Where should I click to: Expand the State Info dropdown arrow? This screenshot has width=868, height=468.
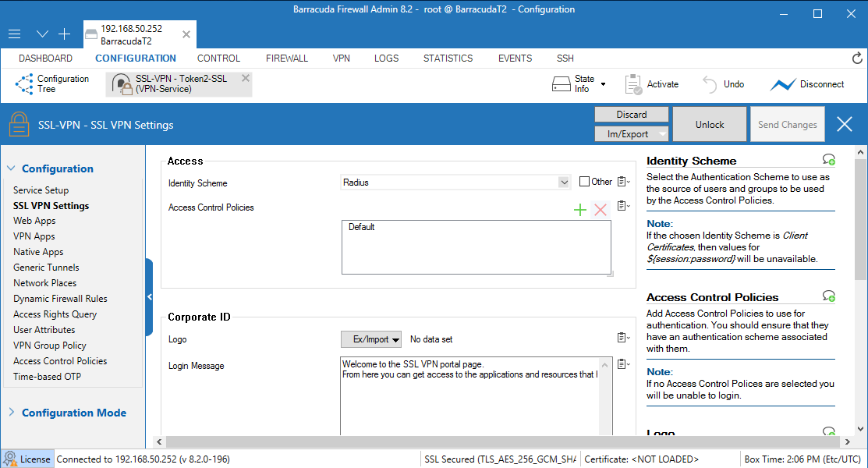point(604,84)
